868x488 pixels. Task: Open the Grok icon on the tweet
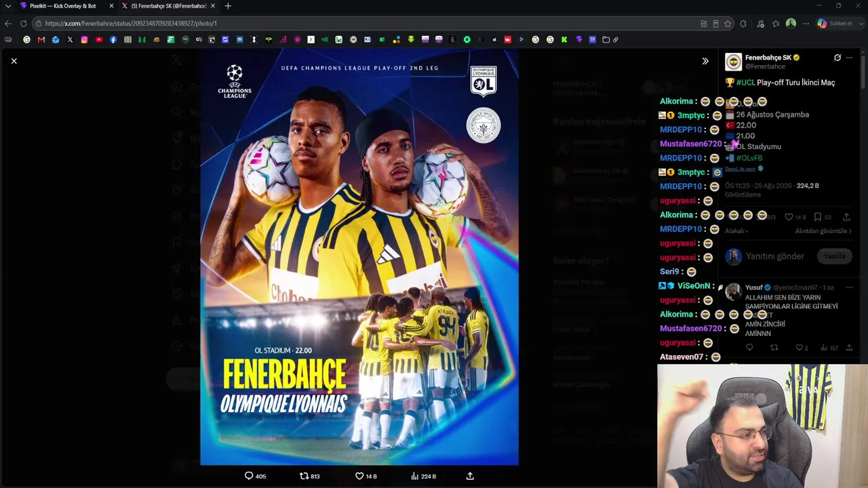[837, 58]
